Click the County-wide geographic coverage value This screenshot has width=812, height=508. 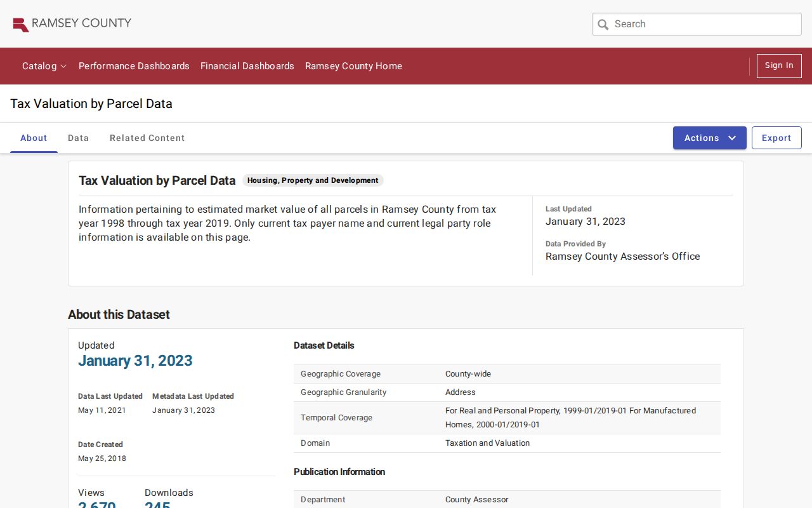tap(468, 374)
